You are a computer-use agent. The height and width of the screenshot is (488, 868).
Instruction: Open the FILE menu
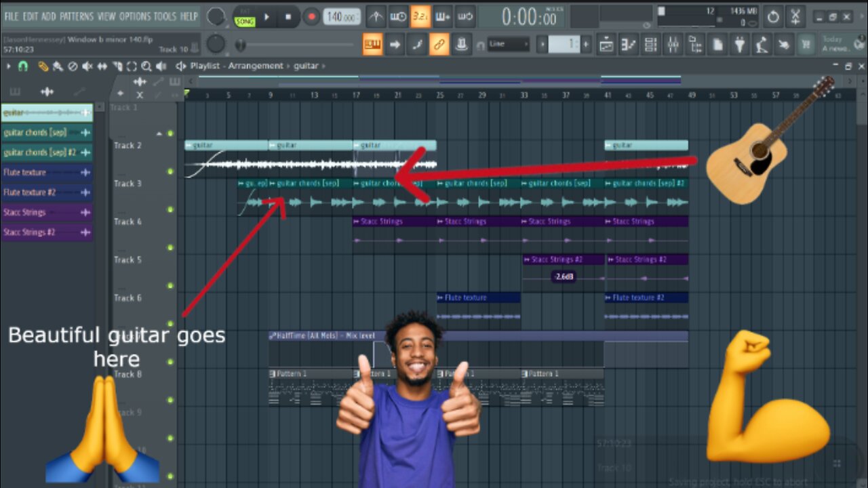(x=12, y=16)
